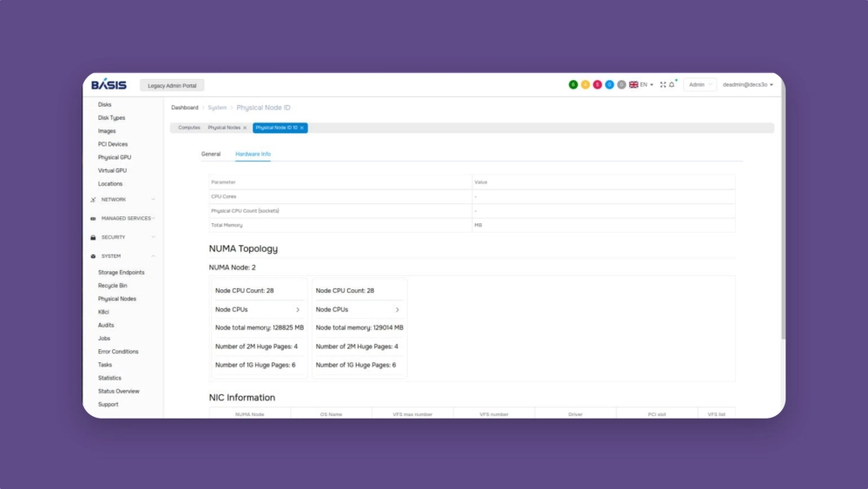Click the System section icon
Image resolution: width=868 pixels, height=489 pixels.
pos(93,256)
